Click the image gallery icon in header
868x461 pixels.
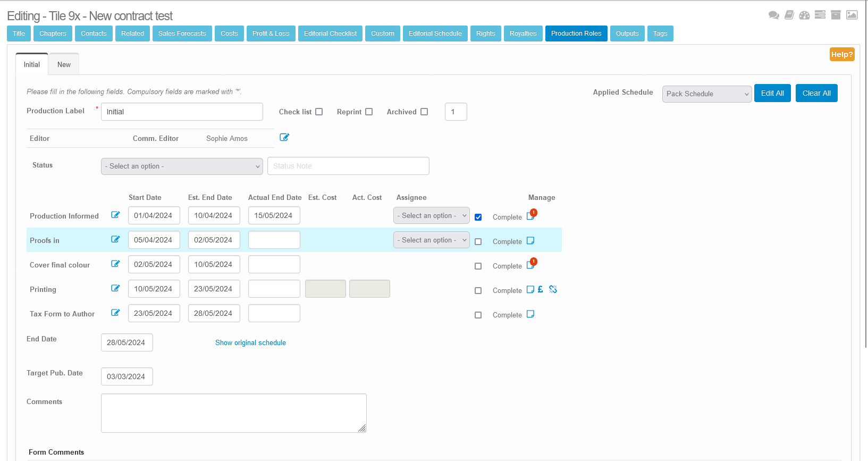(x=852, y=15)
